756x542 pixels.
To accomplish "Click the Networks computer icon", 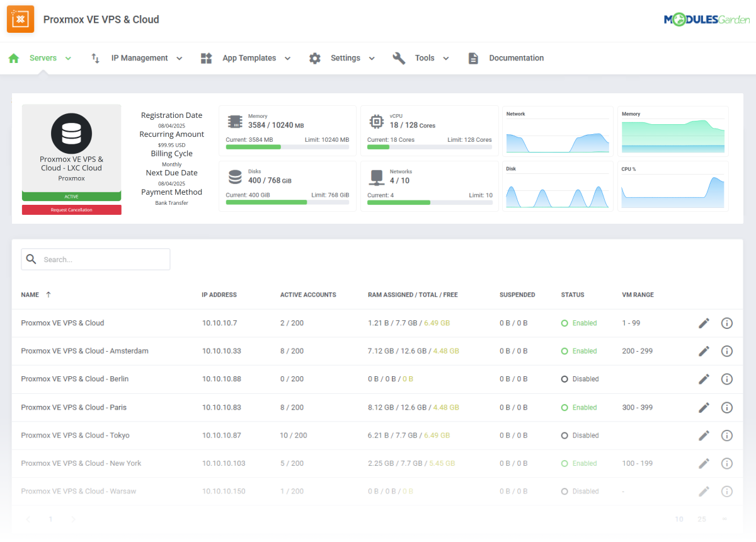I will tap(377, 177).
